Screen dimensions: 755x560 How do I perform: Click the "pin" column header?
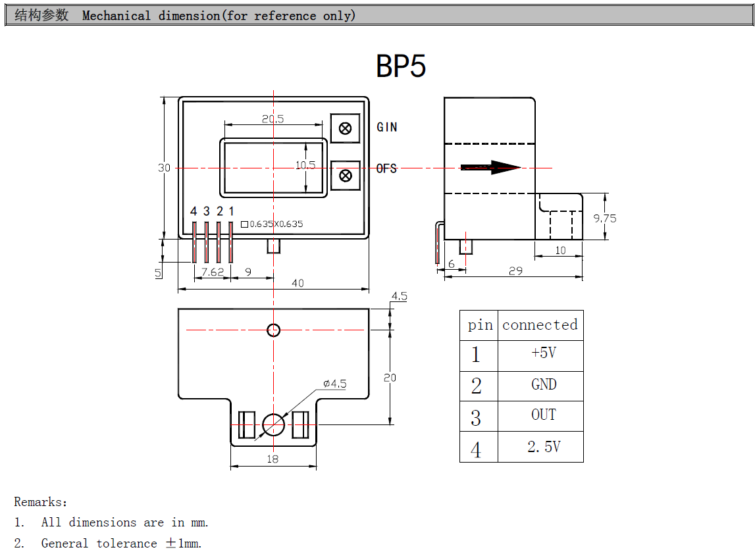click(x=480, y=325)
